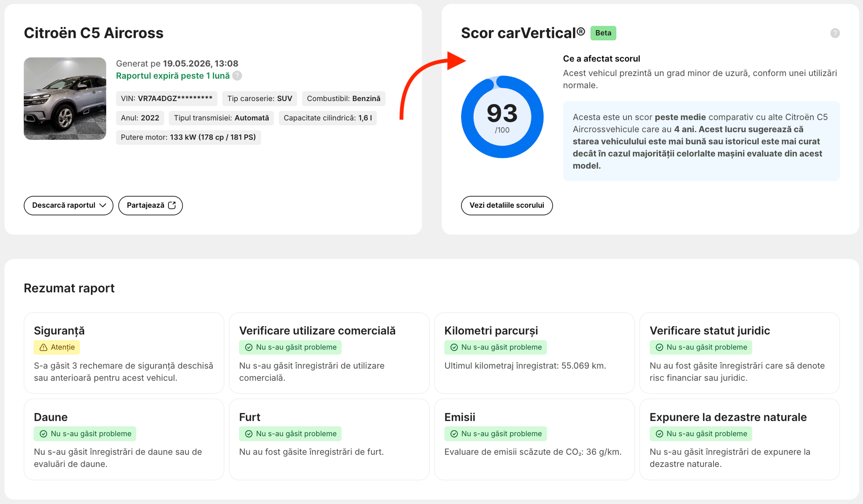Click the green status badge under Furt
This screenshot has width=863, height=504.
(290, 433)
